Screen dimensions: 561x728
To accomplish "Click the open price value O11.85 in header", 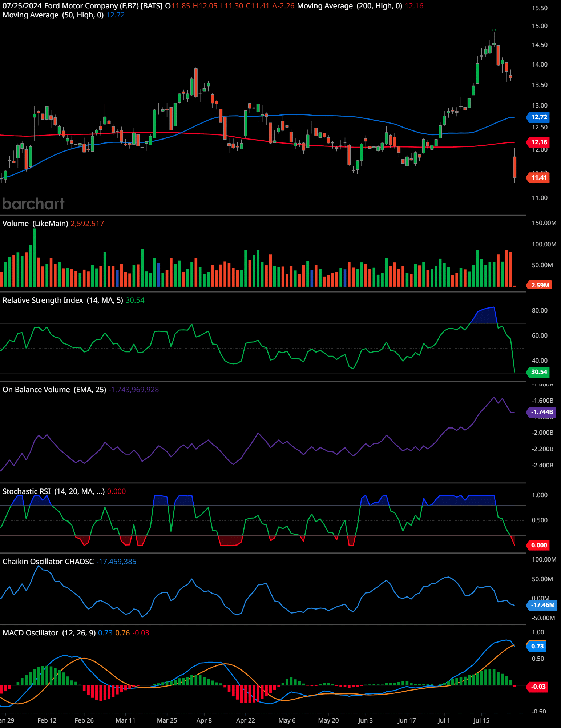I will pyautogui.click(x=177, y=6).
